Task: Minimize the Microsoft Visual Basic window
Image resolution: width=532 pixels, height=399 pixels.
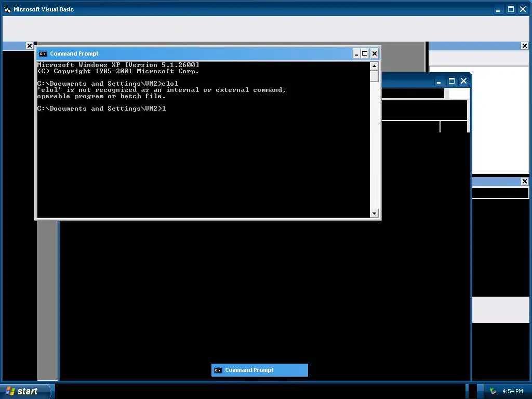Action: click(498, 9)
